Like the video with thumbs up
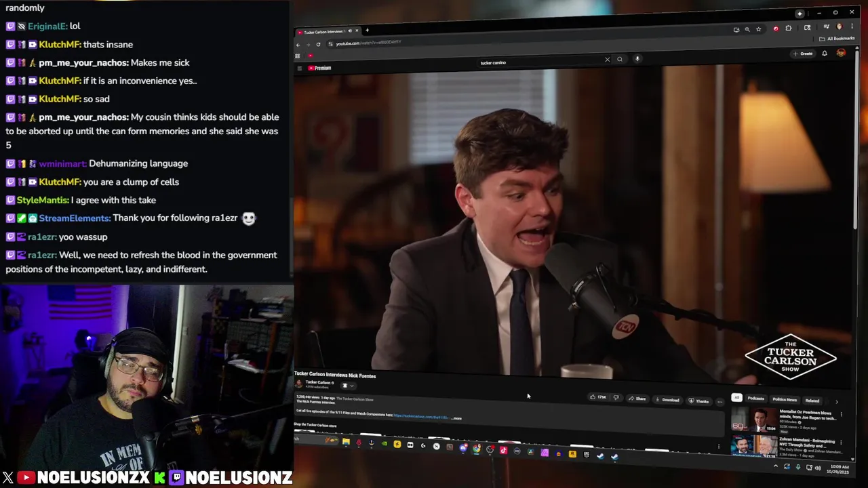Screen dimensions: 868x488 [598, 397]
